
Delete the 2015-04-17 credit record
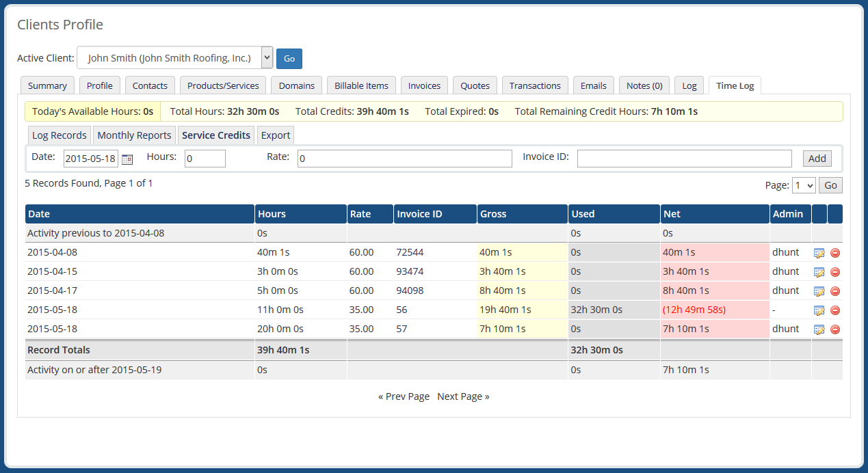coord(834,290)
